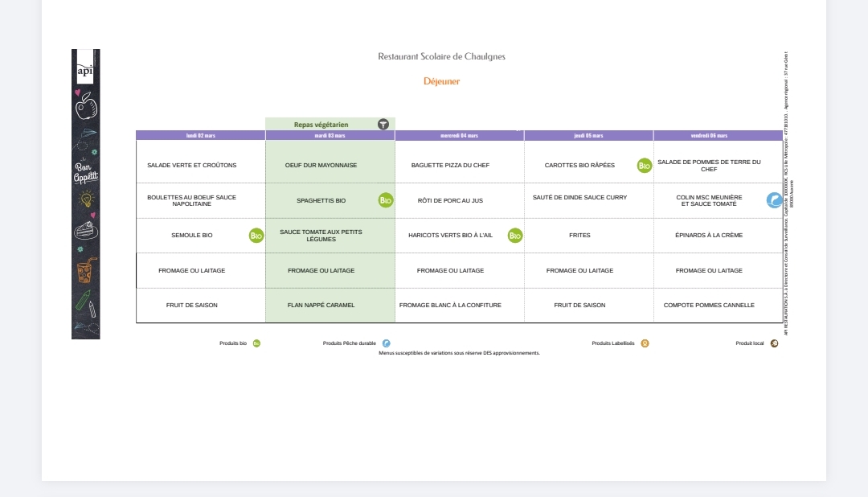Image resolution: width=868 pixels, height=497 pixels.
Task: Click the Déjeuner heading
Action: [x=442, y=81]
